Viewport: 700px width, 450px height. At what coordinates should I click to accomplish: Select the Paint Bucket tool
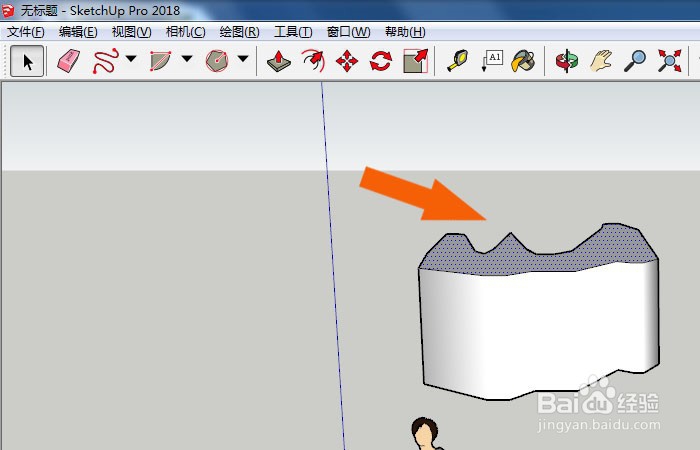(x=523, y=61)
